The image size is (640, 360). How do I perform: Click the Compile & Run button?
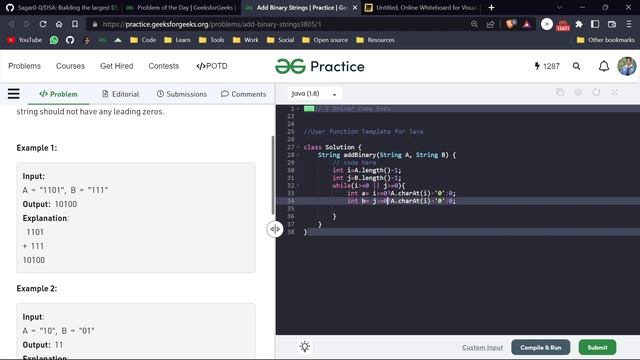540,347
